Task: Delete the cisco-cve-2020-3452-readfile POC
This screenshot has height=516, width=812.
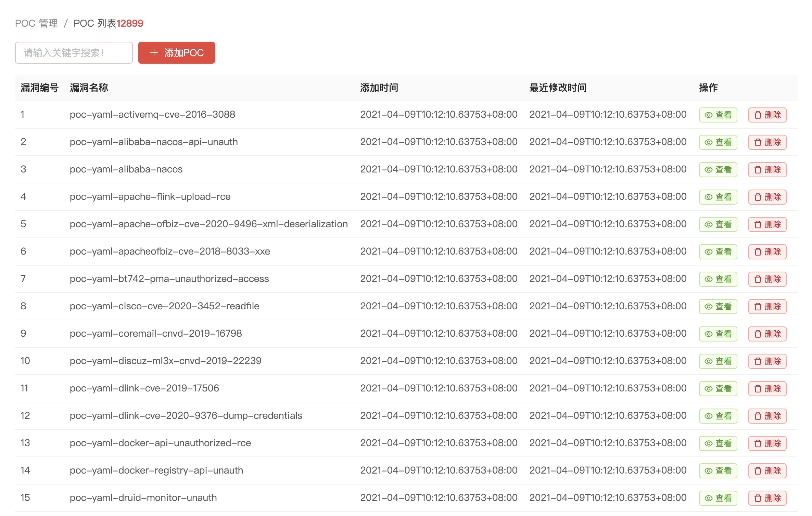Action: click(x=767, y=307)
